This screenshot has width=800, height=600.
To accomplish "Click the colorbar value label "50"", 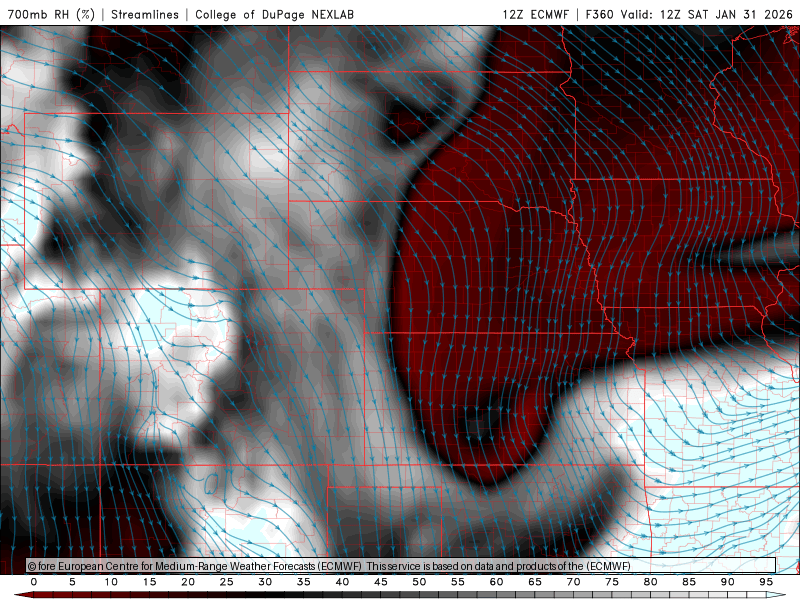I will 419,582.
